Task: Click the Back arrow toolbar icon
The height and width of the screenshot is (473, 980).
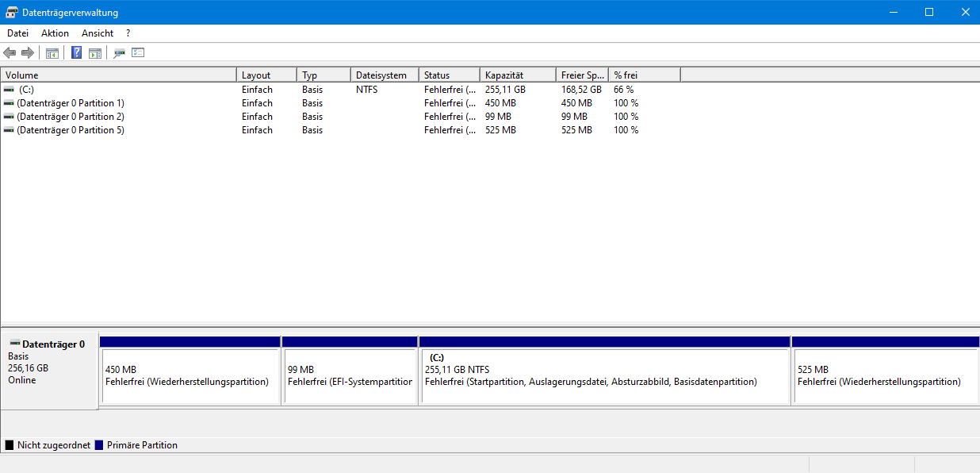Action: pos(10,53)
